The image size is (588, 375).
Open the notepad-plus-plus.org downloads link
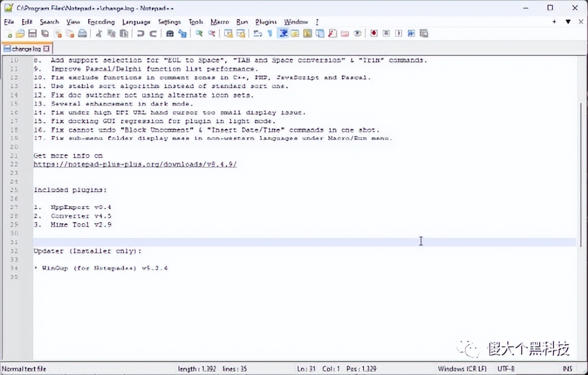click(135, 165)
